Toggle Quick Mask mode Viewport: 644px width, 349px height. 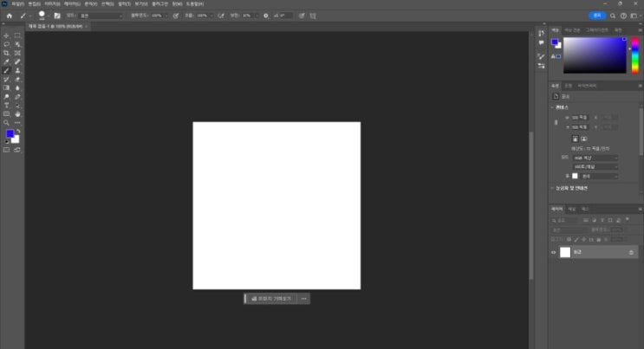click(x=6, y=150)
